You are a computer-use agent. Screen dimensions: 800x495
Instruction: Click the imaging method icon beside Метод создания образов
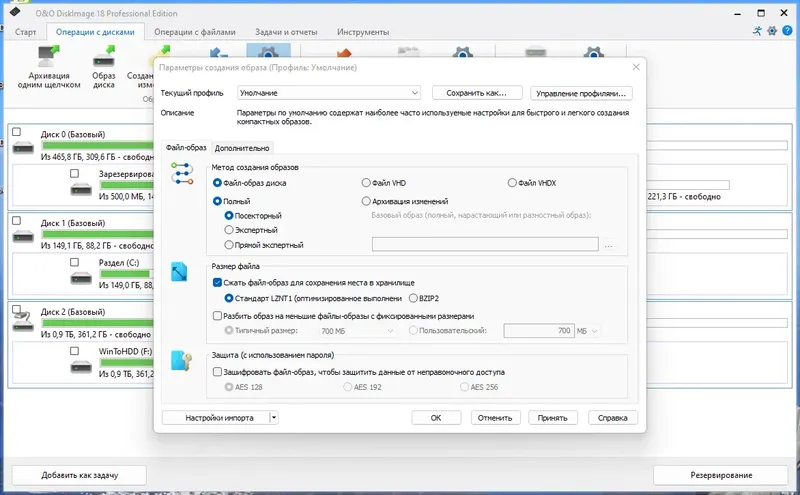182,174
